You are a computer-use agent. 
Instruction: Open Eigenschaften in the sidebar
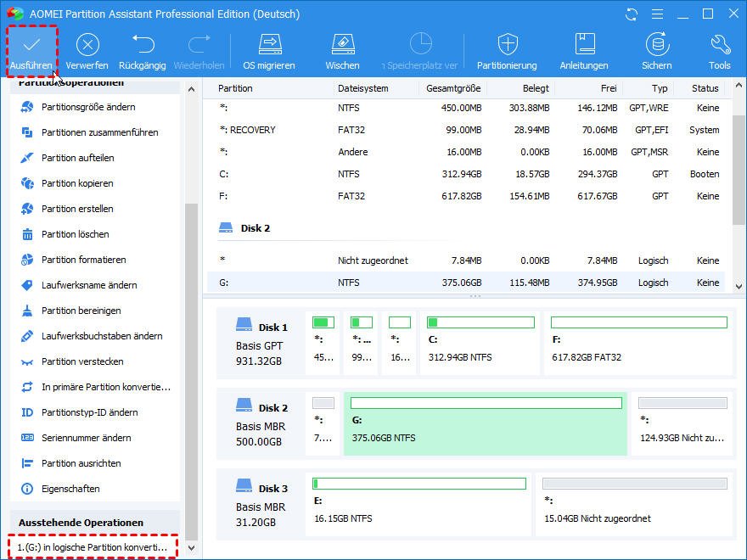(70, 489)
